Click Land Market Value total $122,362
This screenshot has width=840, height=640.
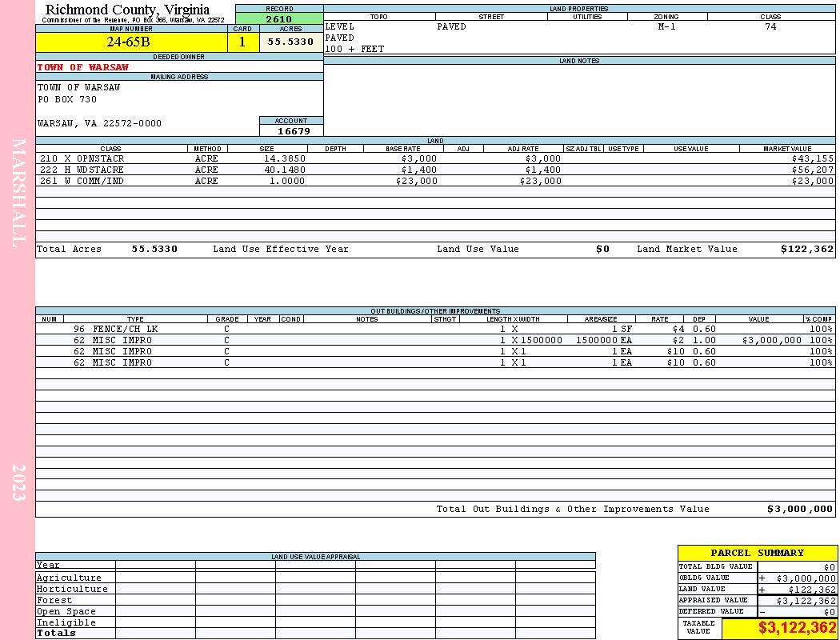(806, 249)
